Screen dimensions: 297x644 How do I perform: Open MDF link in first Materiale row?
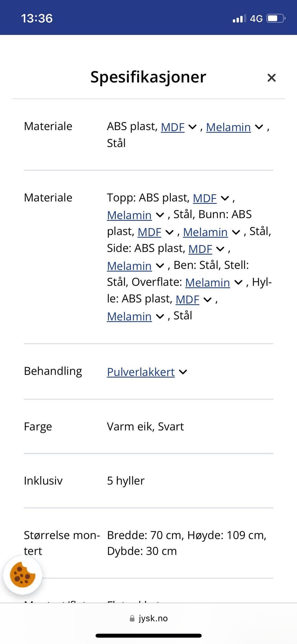coord(173,127)
